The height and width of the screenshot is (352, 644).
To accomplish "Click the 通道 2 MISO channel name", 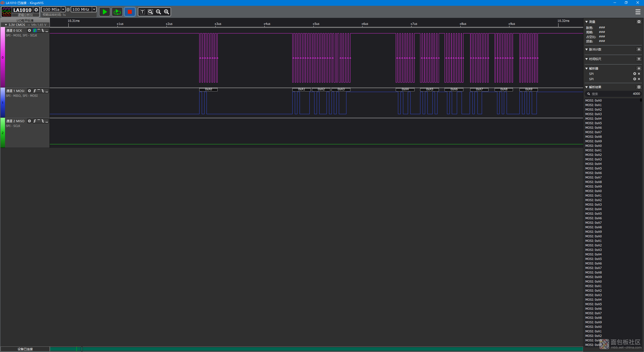I will (15, 121).
